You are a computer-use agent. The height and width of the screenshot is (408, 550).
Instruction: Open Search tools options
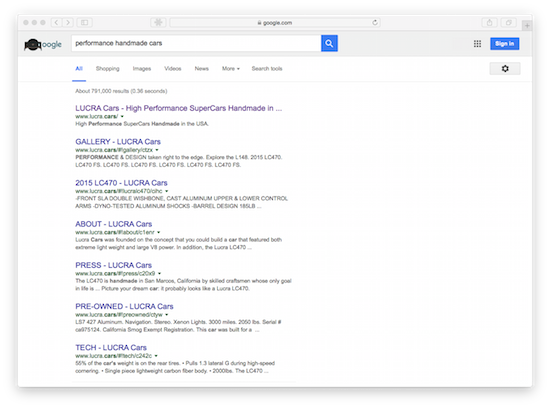267,68
